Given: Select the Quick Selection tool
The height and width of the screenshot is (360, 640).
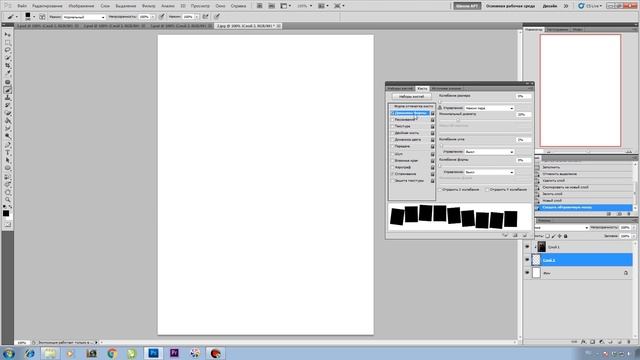Looking at the screenshot, I should pyautogui.click(x=7, y=58).
